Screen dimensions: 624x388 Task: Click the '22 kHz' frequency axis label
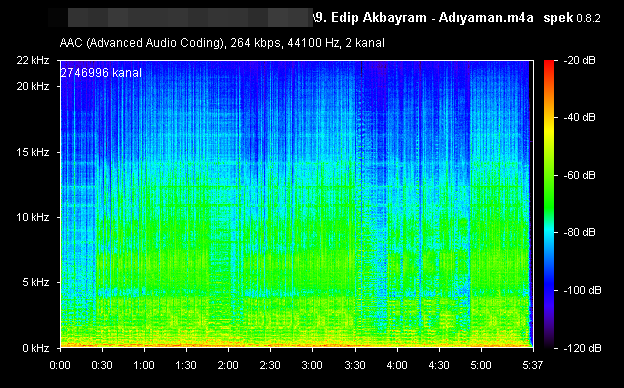(x=33, y=60)
